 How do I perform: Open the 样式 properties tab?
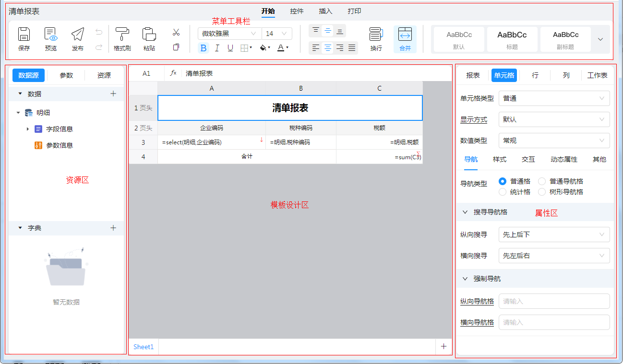[500, 159]
